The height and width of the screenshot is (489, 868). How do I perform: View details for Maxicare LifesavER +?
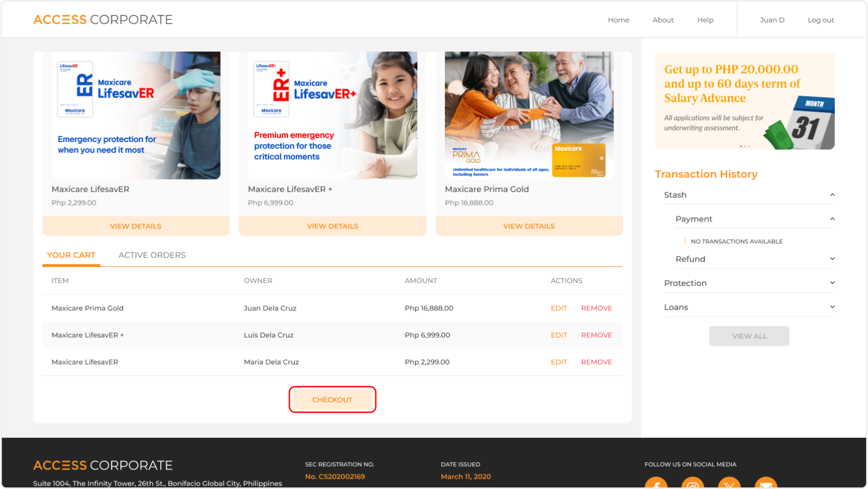point(332,226)
